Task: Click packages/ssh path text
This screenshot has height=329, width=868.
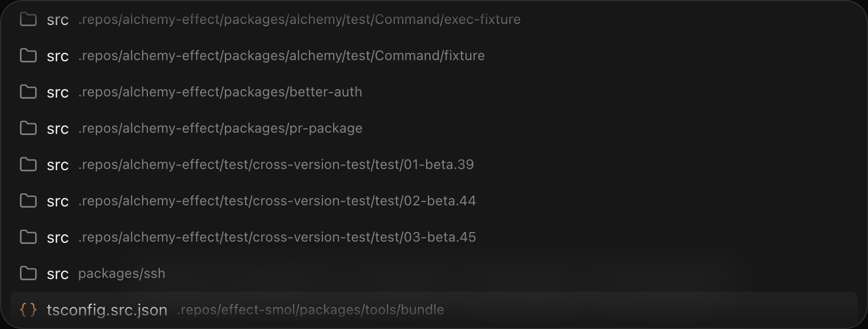Action: click(x=122, y=273)
